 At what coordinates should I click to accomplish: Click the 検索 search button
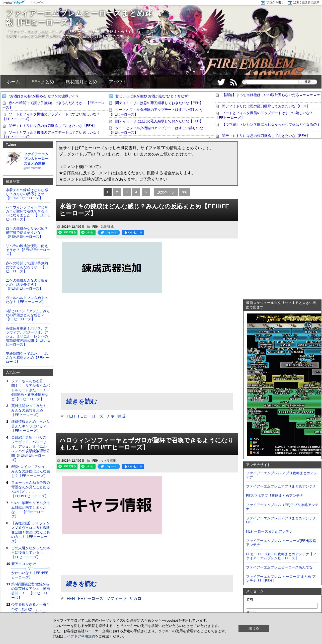pyautogui.click(x=308, y=82)
